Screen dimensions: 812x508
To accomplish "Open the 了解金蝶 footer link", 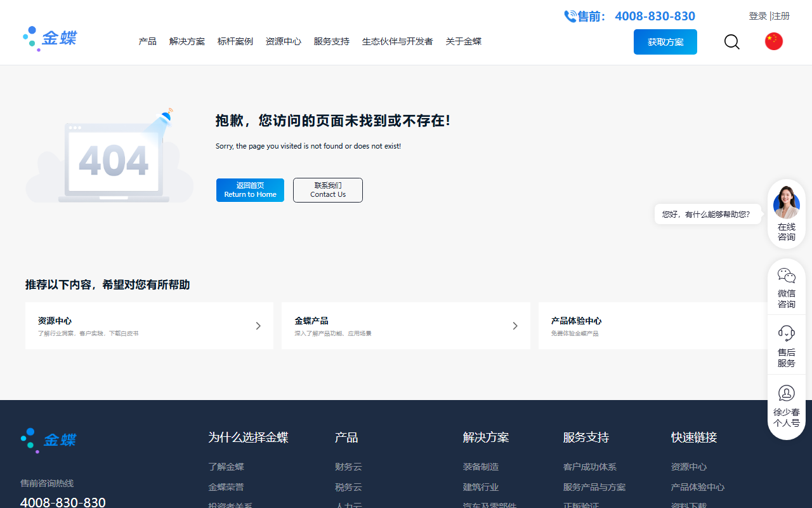I will pyautogui.click(x=226, y=467).
